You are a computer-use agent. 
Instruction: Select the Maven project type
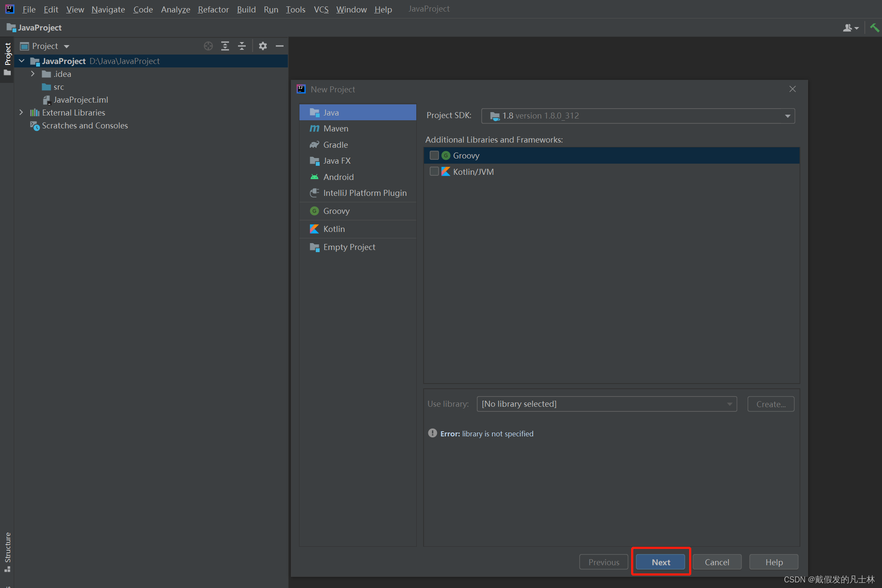336,128
